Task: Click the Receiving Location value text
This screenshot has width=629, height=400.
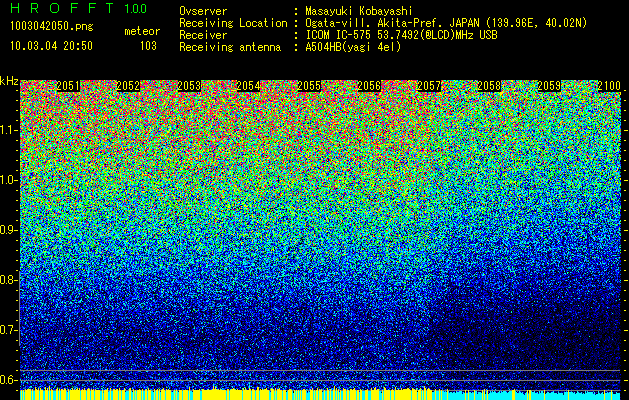Action: pyautogui.click(x=446, y=23)
